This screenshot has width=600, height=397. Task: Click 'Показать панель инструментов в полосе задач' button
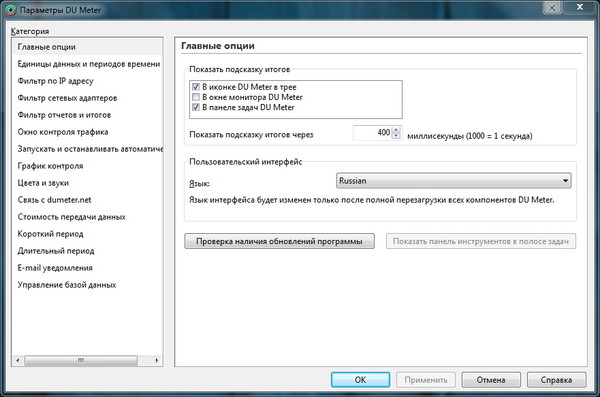(x=481, y=241)
